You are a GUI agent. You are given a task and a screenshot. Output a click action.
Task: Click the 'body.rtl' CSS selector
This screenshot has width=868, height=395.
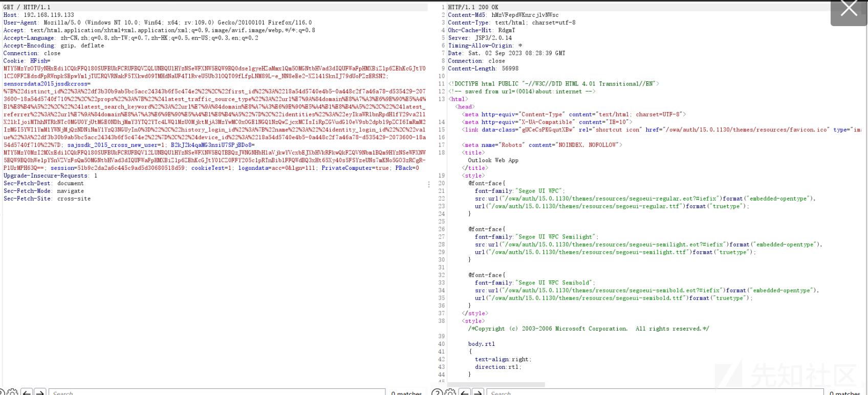[x=482, y=344]
